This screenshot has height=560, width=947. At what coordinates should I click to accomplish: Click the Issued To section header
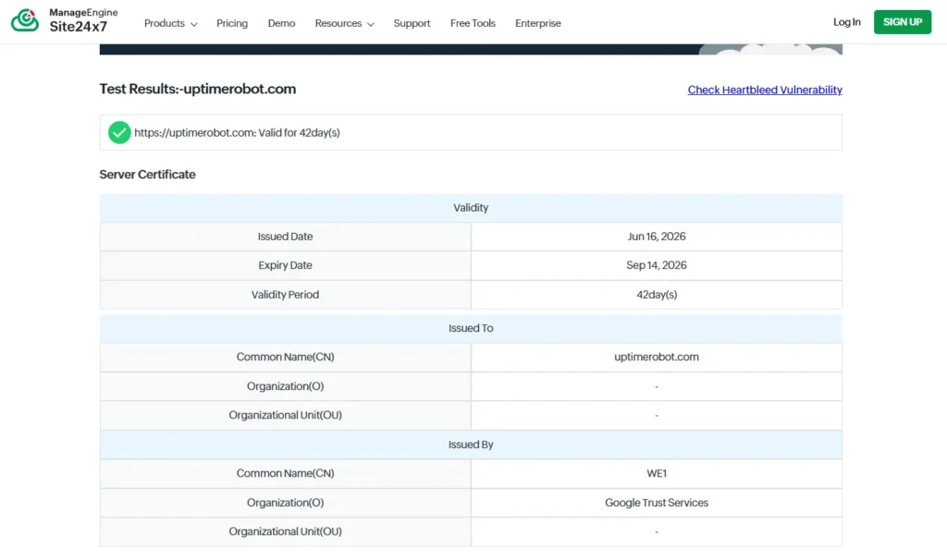tap(471, 328)
